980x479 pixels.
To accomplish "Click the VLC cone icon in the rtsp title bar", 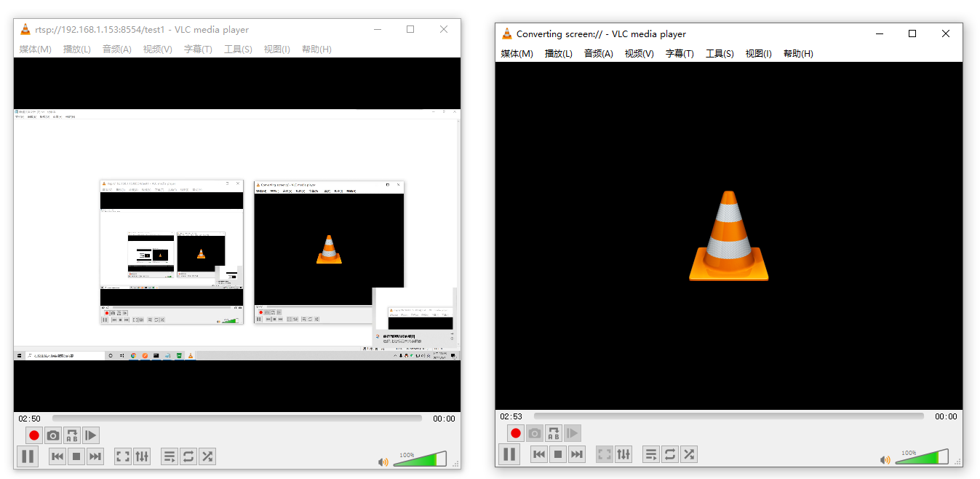I will [x=25, y=30].
